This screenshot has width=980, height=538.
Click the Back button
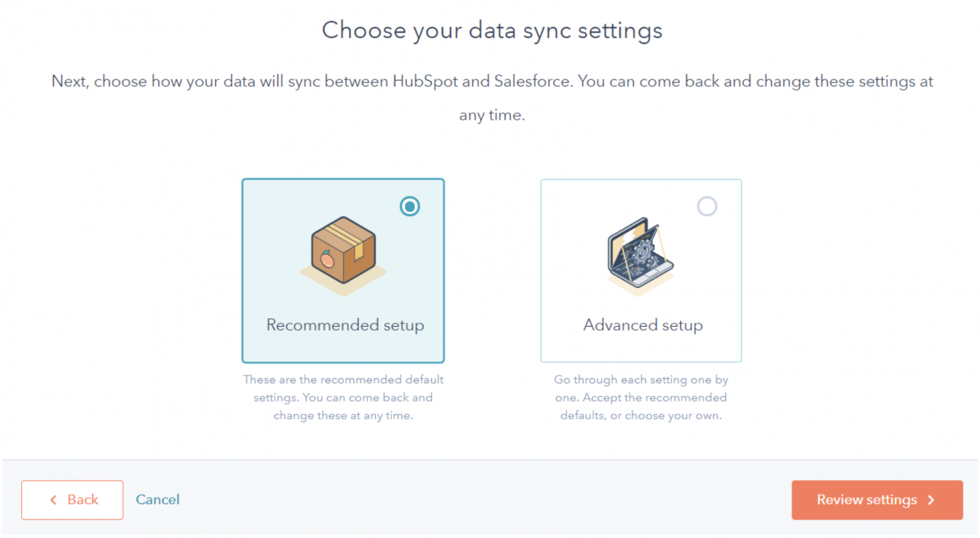click(72, 500)
